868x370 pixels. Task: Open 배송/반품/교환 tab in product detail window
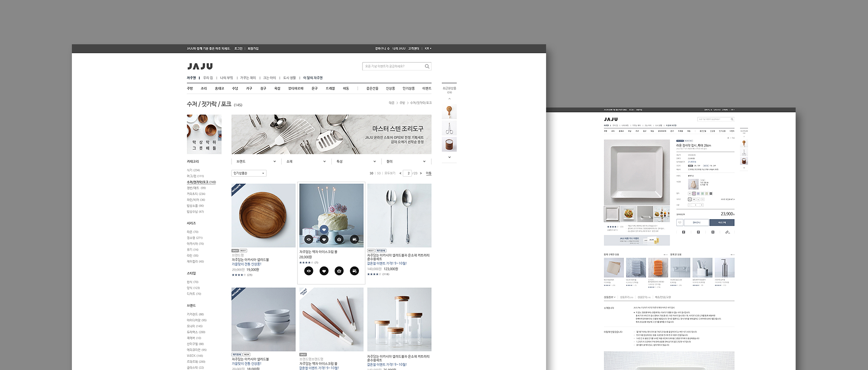[x=663, y=297]
